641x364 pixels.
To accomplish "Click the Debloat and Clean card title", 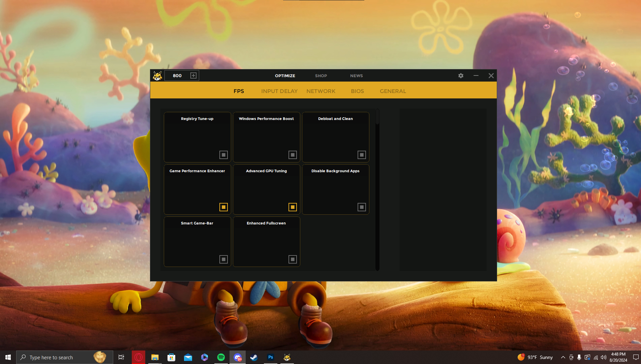I will (335, 119).
